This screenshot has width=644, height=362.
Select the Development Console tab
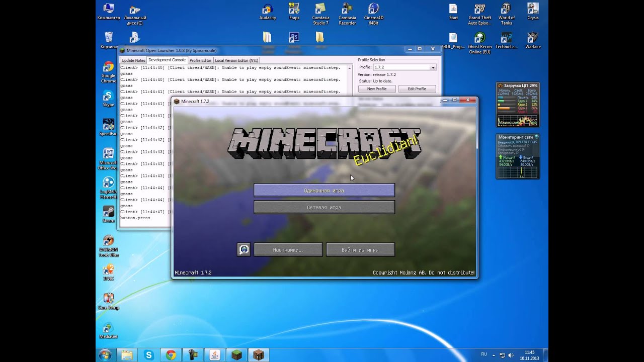click(x=167, y=60)
